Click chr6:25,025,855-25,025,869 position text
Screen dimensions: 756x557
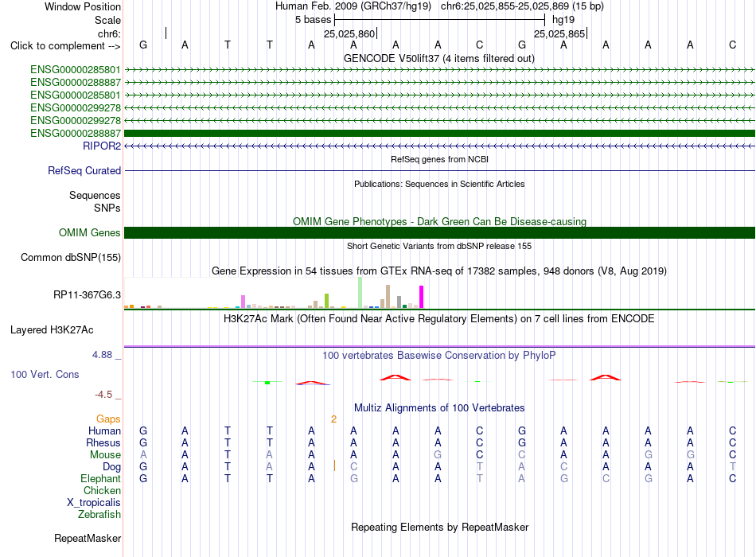[x=522, y=6]
